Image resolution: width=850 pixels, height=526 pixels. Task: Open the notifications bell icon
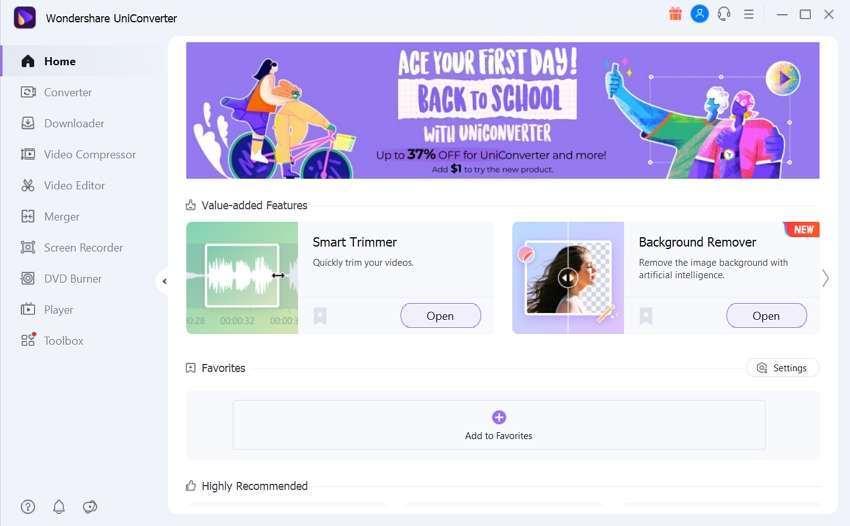[59, 506]
